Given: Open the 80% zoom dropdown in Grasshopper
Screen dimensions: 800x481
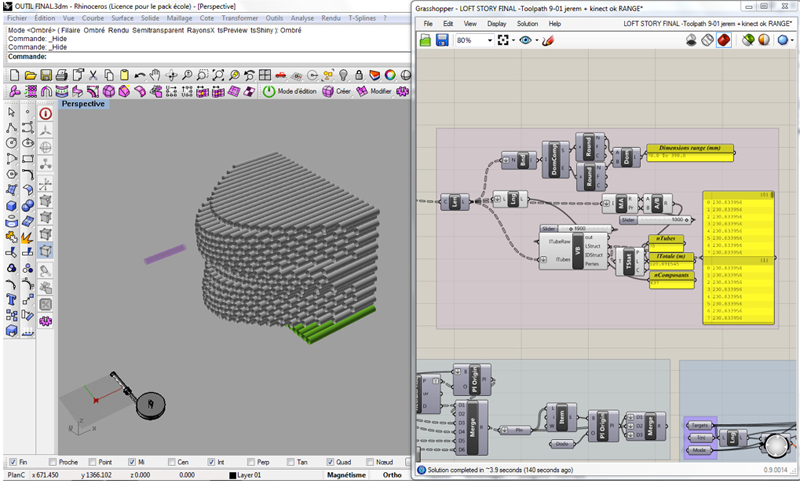Looking at the screenshot, I should [x=489, y=41].
